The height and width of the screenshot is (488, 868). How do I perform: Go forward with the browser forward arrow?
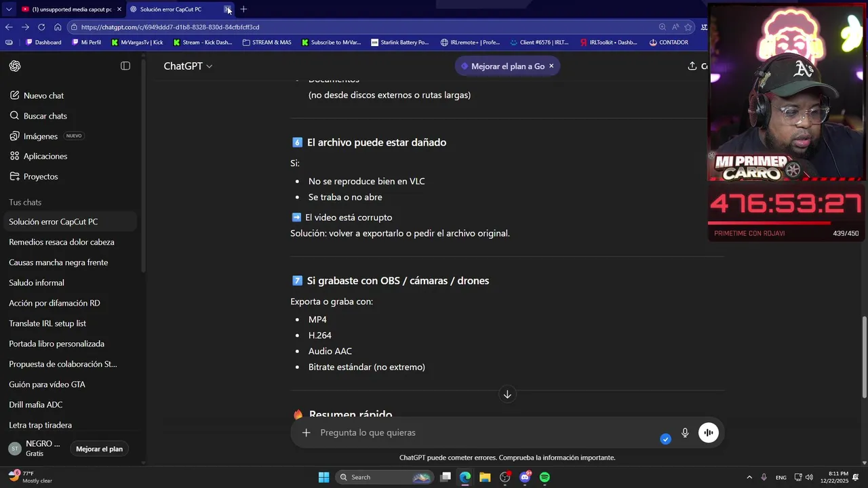[x=25, y=27]
